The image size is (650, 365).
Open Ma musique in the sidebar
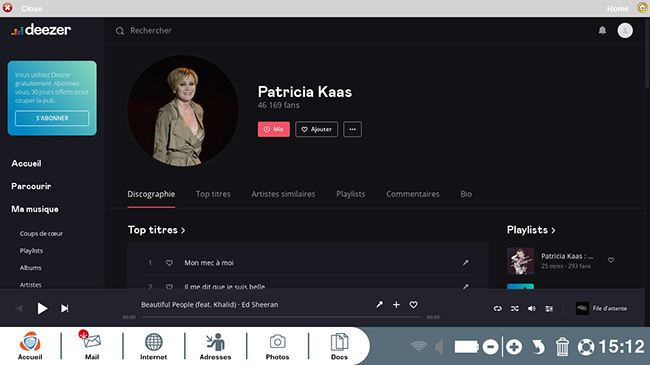click(x=35, y=209)
